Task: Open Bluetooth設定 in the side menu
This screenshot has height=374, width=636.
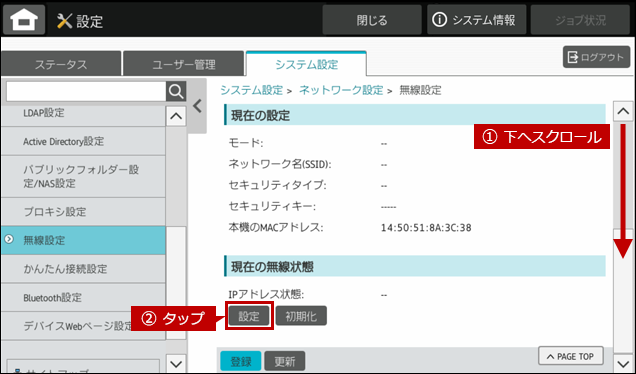Action: pos(83,297)
